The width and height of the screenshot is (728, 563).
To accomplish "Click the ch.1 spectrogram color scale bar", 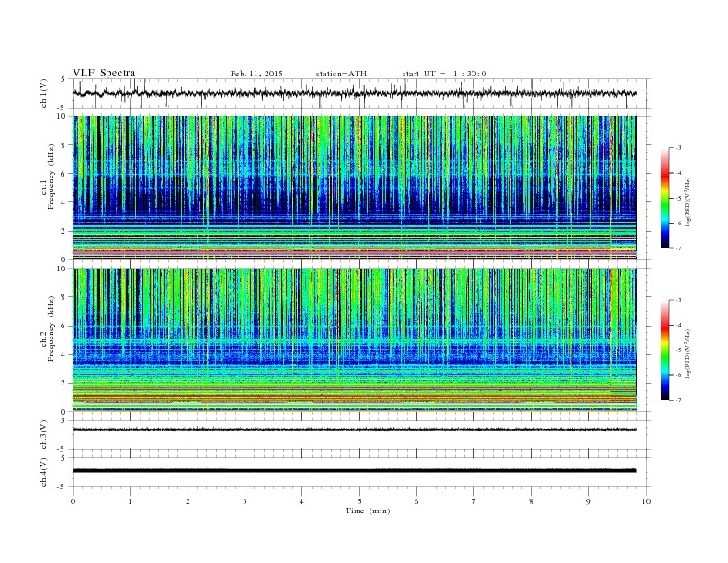I will (665, 199).
